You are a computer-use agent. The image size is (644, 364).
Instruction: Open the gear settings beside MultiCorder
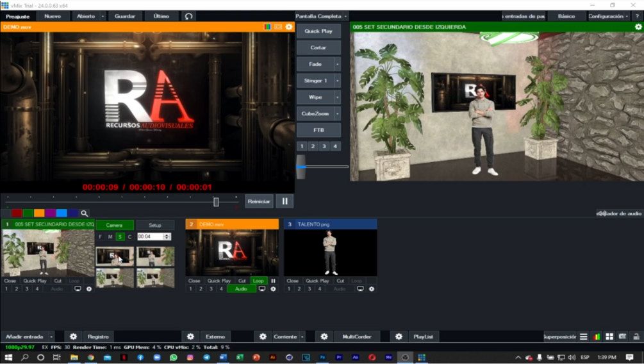coord(324,336)
